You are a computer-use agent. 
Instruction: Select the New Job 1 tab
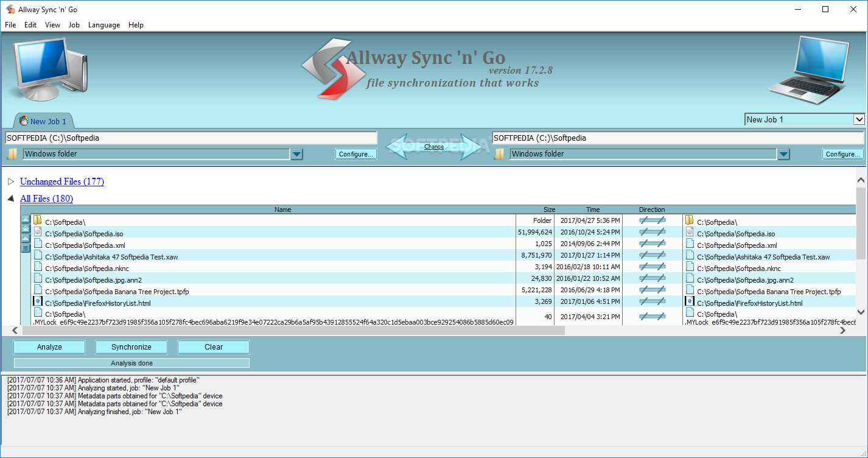point(43,121)
